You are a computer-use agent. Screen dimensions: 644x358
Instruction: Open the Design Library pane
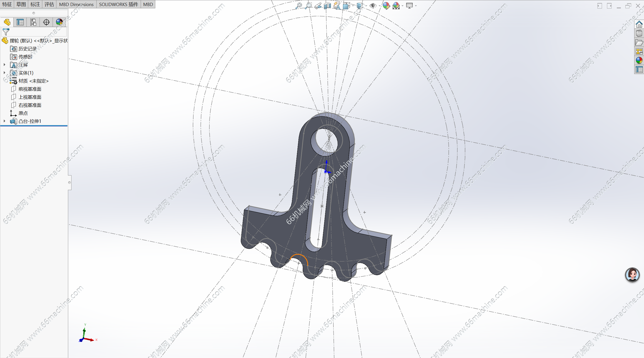[639, 33]
